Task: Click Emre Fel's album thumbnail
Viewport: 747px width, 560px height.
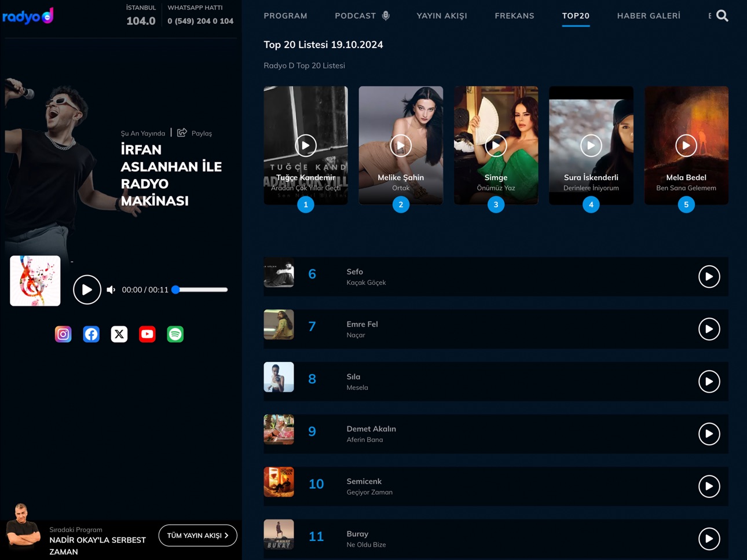Action: 279,324
